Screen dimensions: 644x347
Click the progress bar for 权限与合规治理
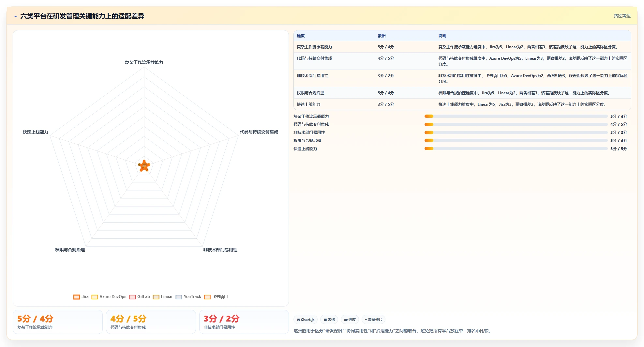[x=516, y=140]
